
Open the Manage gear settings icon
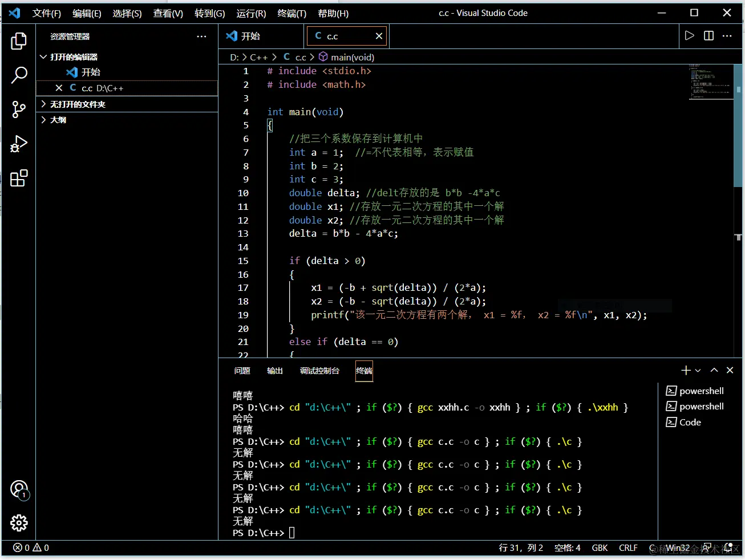tap(19, 522)
